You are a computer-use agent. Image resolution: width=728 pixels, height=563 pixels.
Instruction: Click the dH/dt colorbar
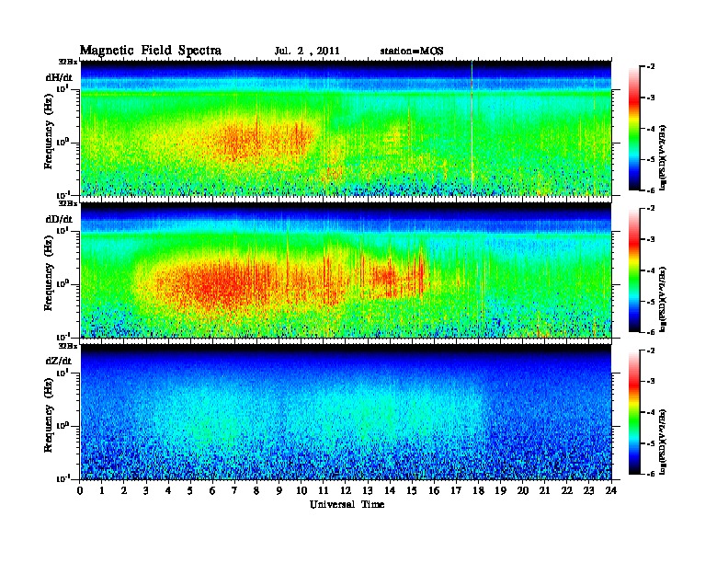click(x=633, y=128)
